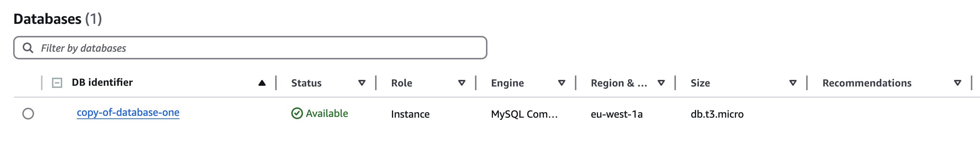The image size is (980, 151).
Task: Click the green Available checkmark status icon
Action: tap(297, 113)
